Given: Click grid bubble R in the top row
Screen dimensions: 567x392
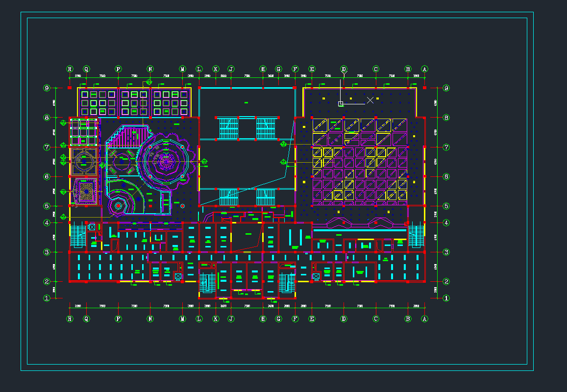Looking at the screenshot, I should (70, 69).
